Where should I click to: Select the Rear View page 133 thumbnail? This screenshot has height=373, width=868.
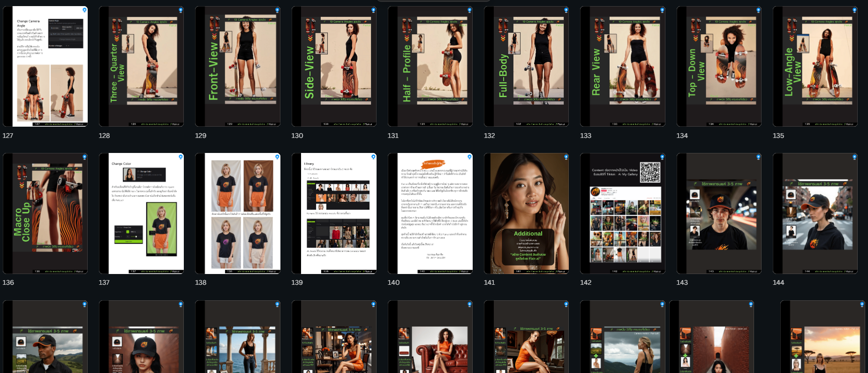click(x=622, y=66)
